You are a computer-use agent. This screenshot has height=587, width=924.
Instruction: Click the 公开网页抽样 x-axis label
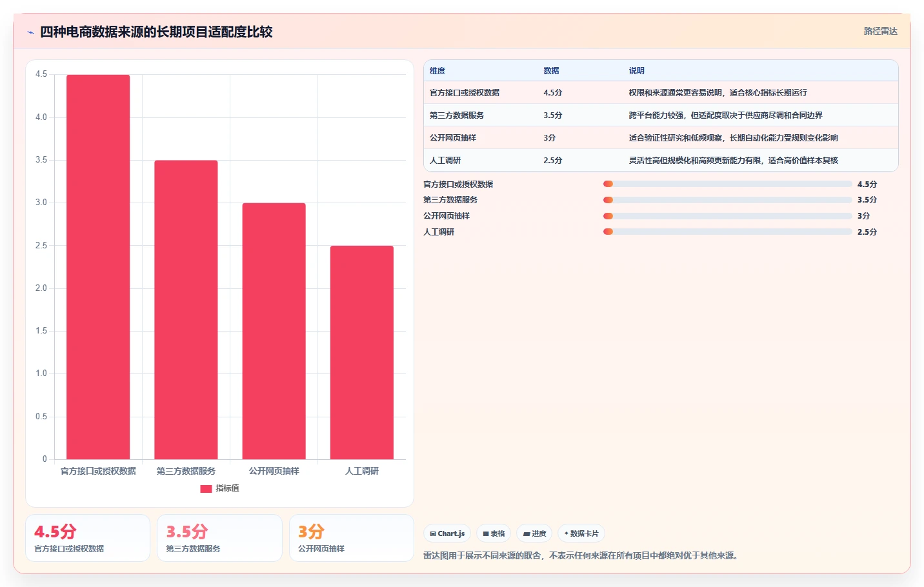click(x=274, y=472)
